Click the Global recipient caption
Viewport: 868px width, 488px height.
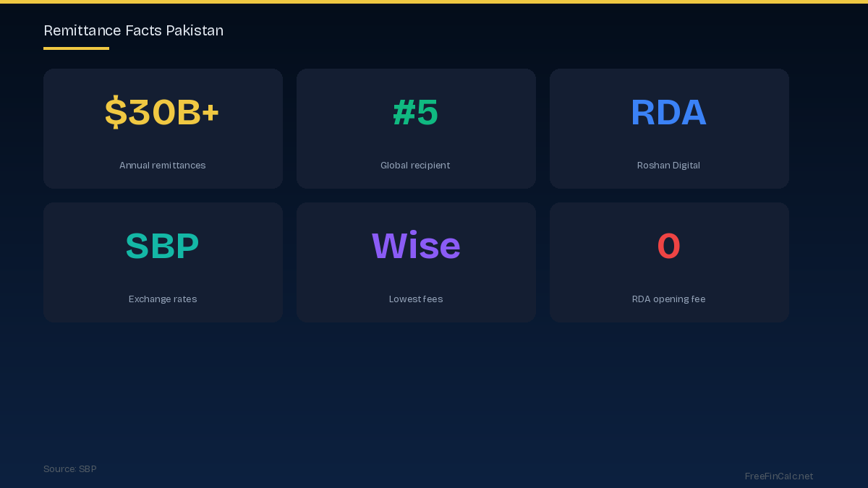415,166
